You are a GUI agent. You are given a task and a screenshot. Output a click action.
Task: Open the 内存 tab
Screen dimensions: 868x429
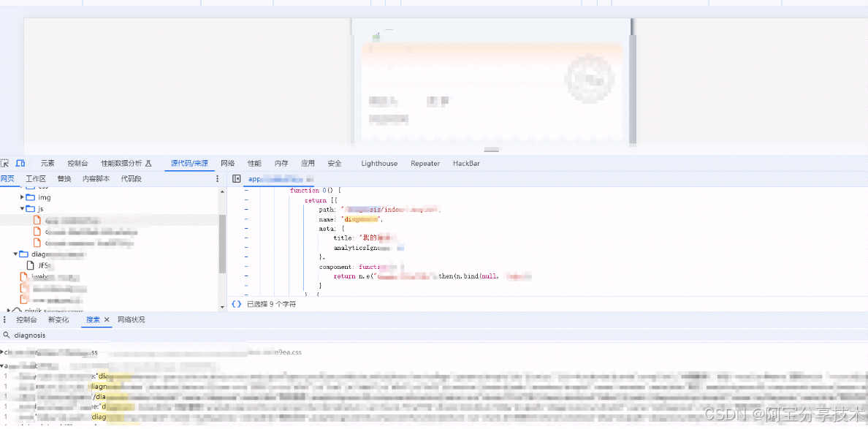coord(281,163)
